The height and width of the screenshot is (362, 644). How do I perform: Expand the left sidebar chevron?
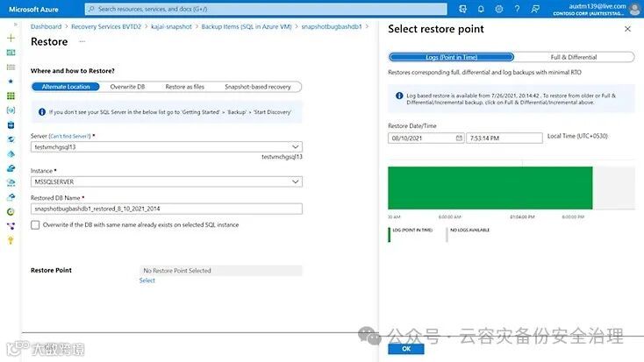[x=16, y=25]
